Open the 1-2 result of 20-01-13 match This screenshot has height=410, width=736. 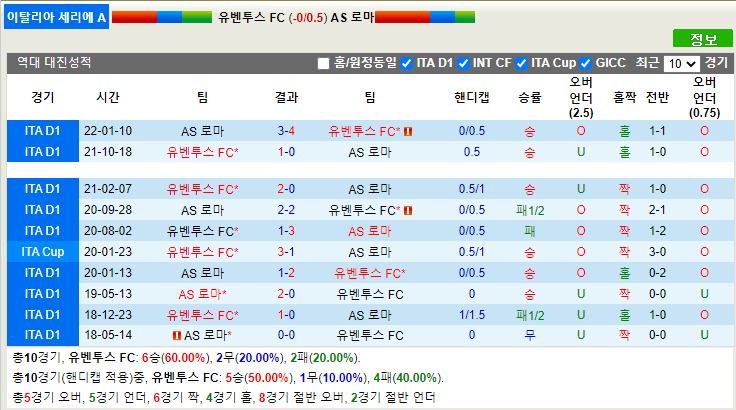tap(286, 273)
